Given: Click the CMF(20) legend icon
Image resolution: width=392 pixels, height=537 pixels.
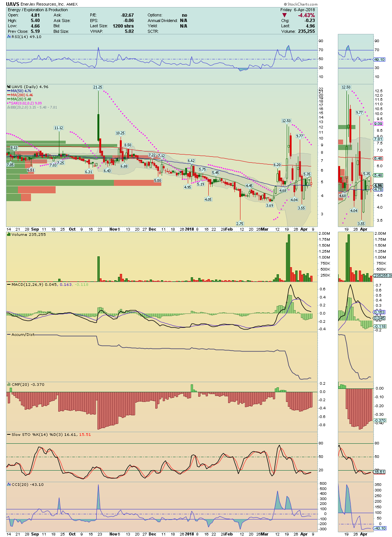Looking at the screenshot, I should pos(9,384).
